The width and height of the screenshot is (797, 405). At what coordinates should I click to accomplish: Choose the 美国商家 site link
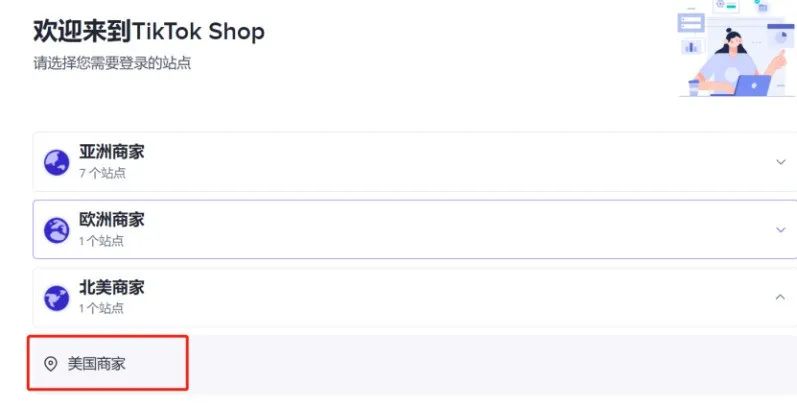(97, 364)
